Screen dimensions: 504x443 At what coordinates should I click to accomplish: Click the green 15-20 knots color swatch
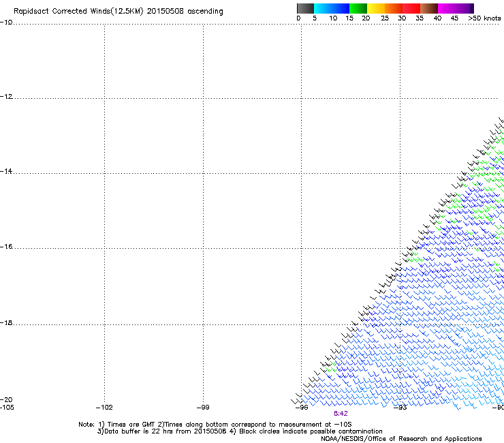pos(358,8)
